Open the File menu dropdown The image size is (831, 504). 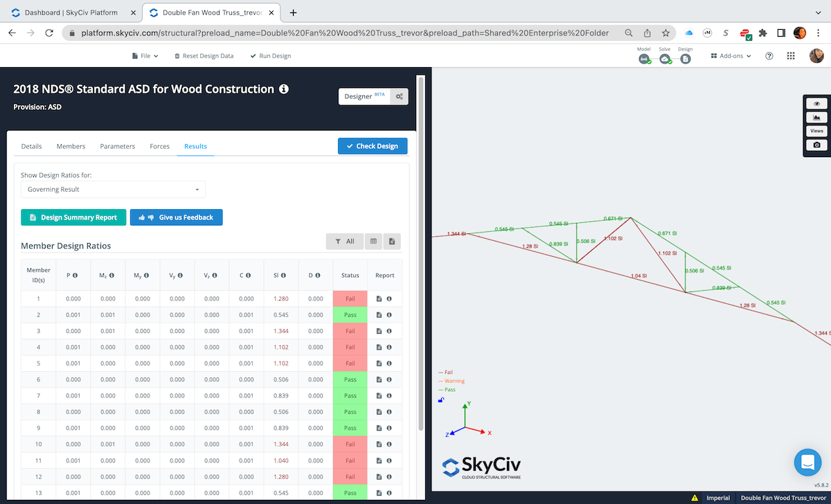coord(145,56)
